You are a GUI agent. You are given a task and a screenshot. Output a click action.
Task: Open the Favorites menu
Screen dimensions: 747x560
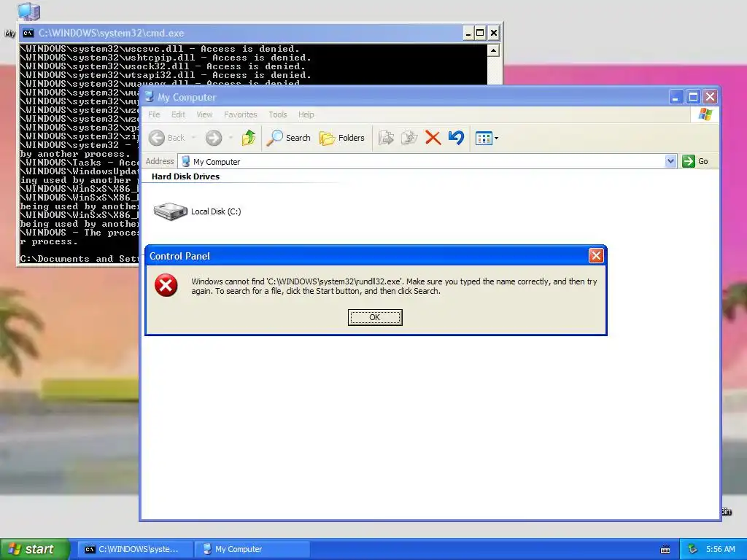click(241, 114)
